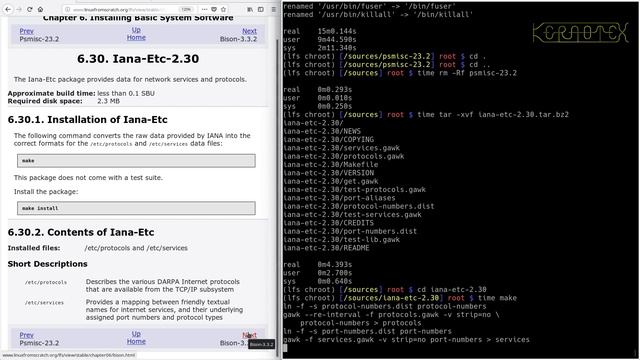
Task: Click the browser forward arrow
Action: [18, 9]
